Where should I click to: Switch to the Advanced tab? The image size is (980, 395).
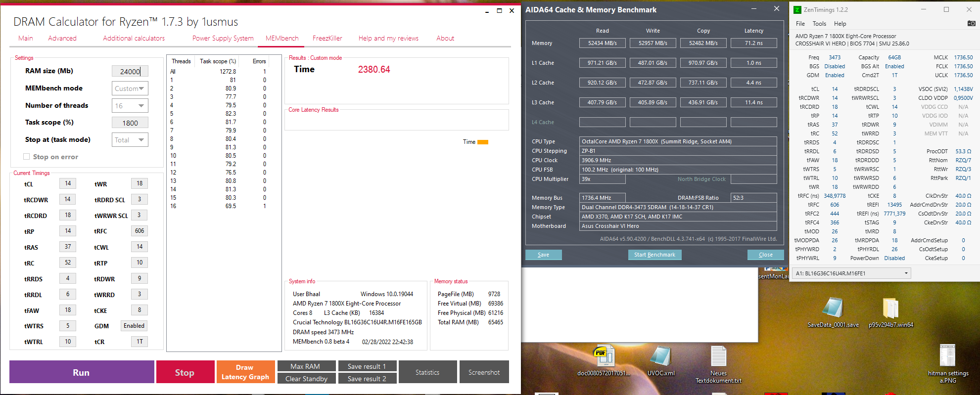point(62,38)
